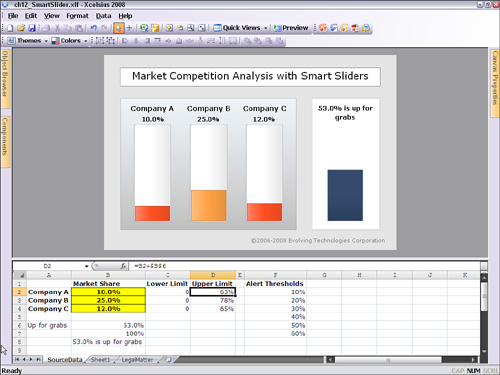
Task: Expand the Themes dropdown arrow
Action: tap(46, 41)
